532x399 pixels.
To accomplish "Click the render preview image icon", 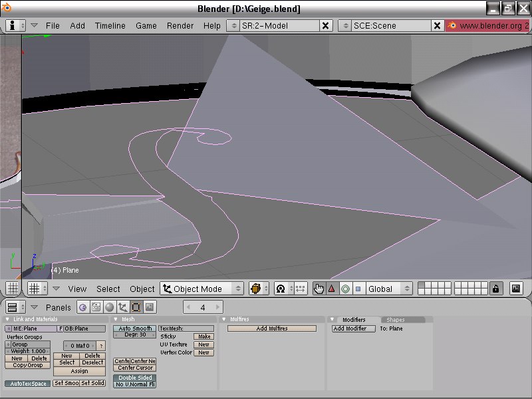I will 516,289.
